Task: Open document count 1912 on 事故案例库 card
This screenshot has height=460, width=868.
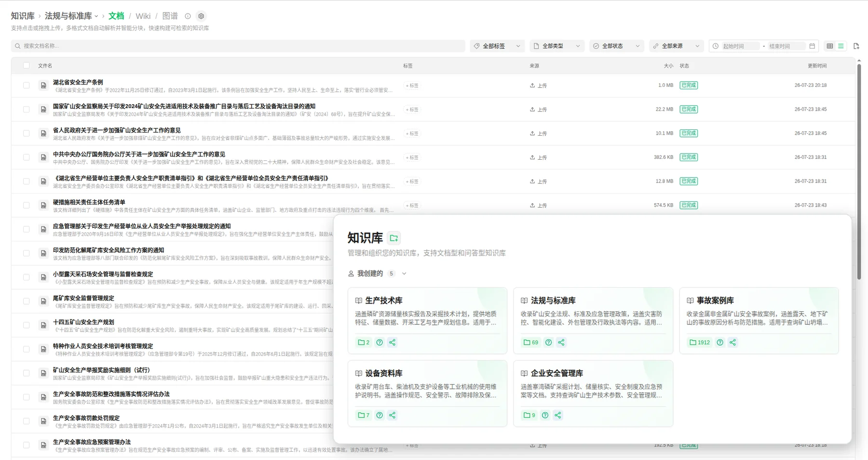Action: coord(700,342)
